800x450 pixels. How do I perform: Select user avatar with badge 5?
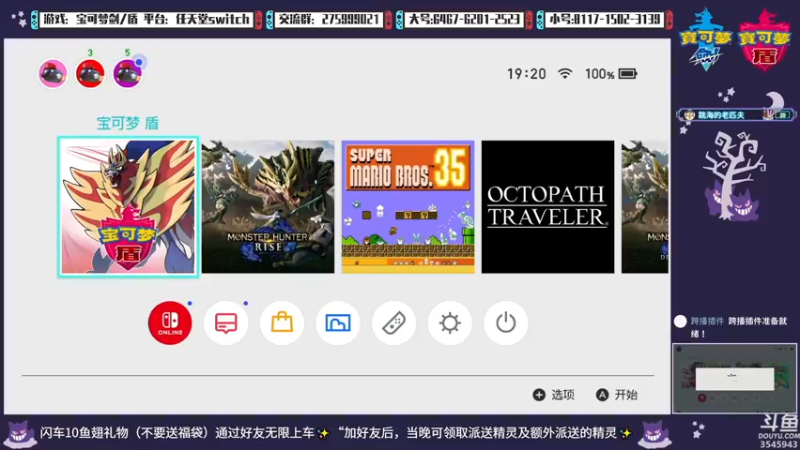tap(128, 73)
